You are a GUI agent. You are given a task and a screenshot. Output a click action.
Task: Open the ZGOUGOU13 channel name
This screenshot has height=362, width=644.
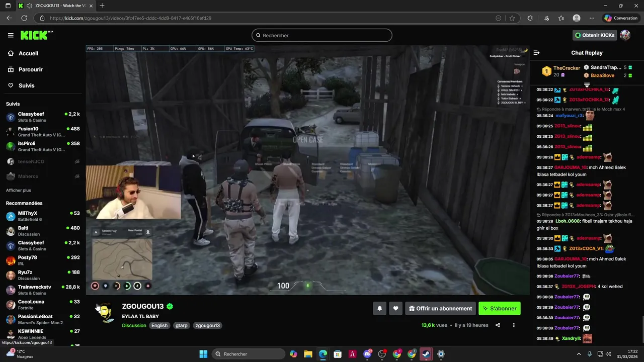143,306
